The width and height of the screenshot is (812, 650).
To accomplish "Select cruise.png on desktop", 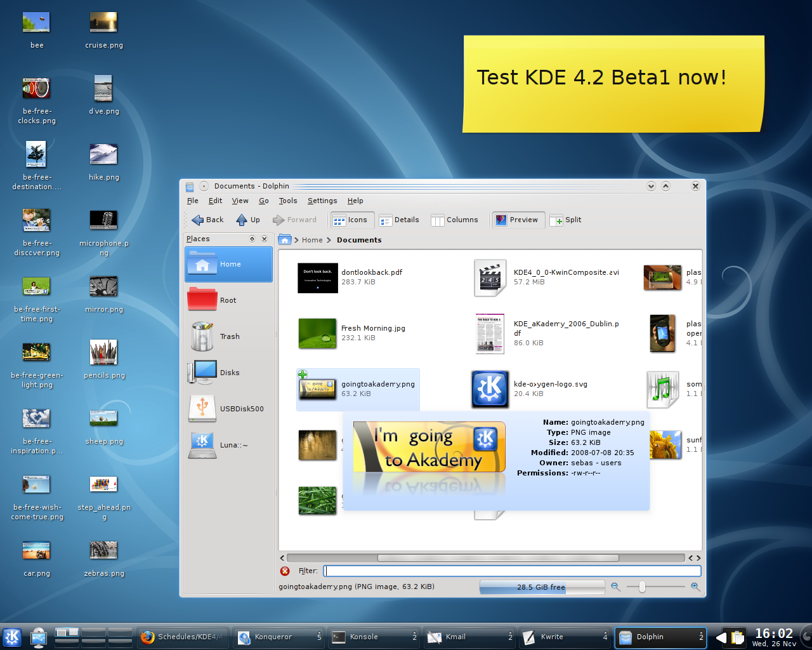I will click(x=104, y=30).
